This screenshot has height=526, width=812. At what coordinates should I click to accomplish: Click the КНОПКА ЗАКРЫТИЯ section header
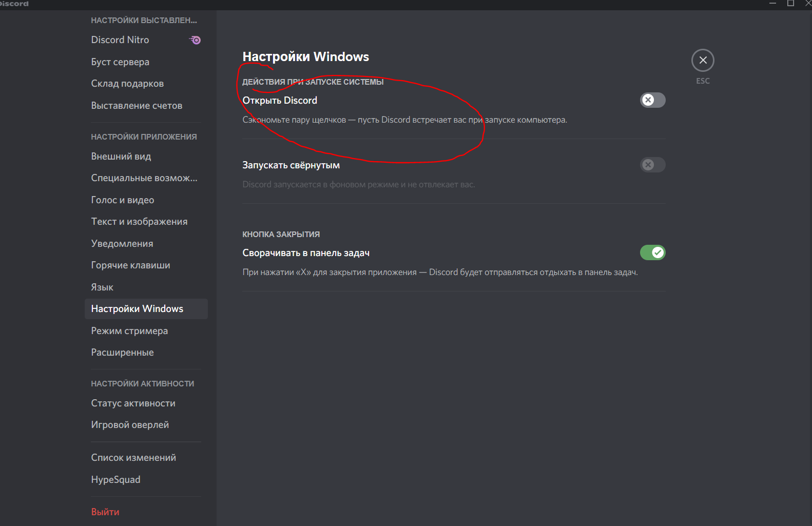(x=281, y=235)
